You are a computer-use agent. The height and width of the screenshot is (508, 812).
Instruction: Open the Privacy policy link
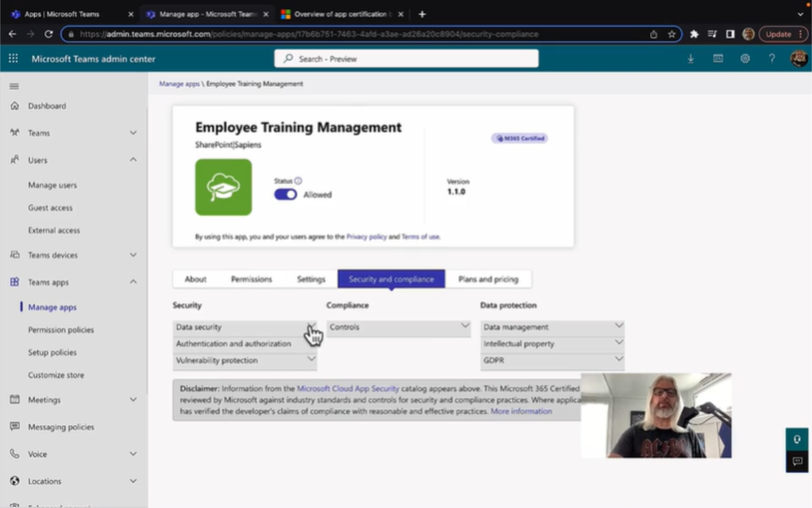tap(366, 237)
